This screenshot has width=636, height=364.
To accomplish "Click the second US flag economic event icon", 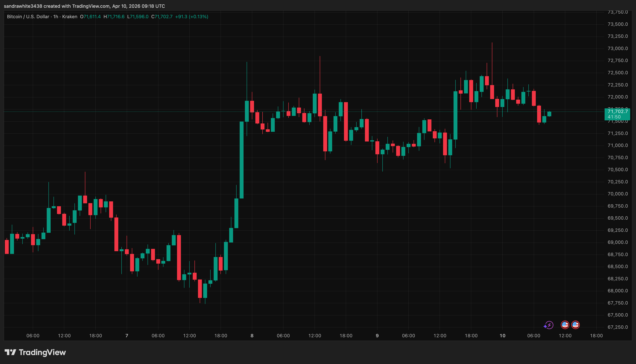I will point(576,325).
